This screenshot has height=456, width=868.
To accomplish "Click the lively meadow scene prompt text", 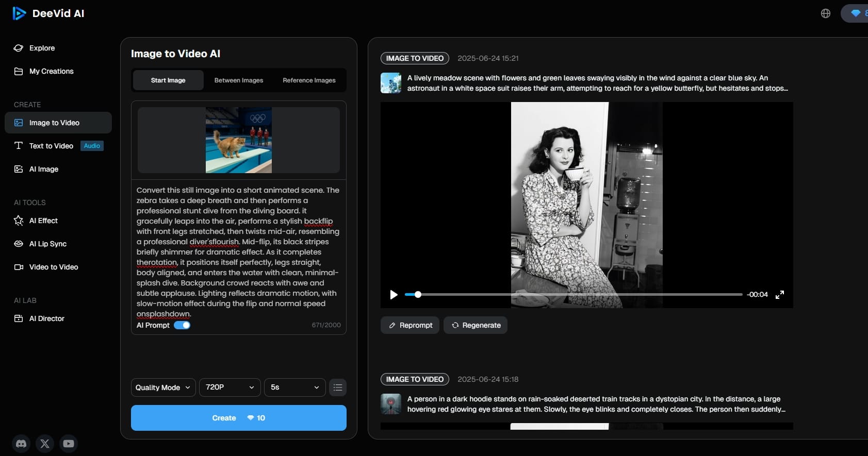I will [598, 83].
